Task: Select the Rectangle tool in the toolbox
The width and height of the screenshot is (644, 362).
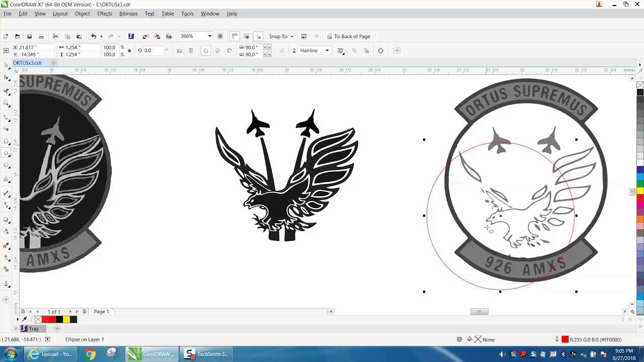Action: (6, 142)
